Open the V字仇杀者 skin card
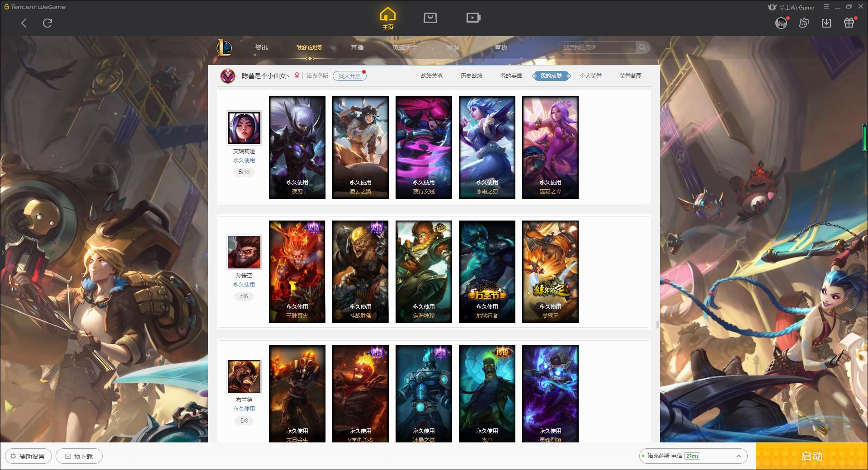 tap(360, 394)
